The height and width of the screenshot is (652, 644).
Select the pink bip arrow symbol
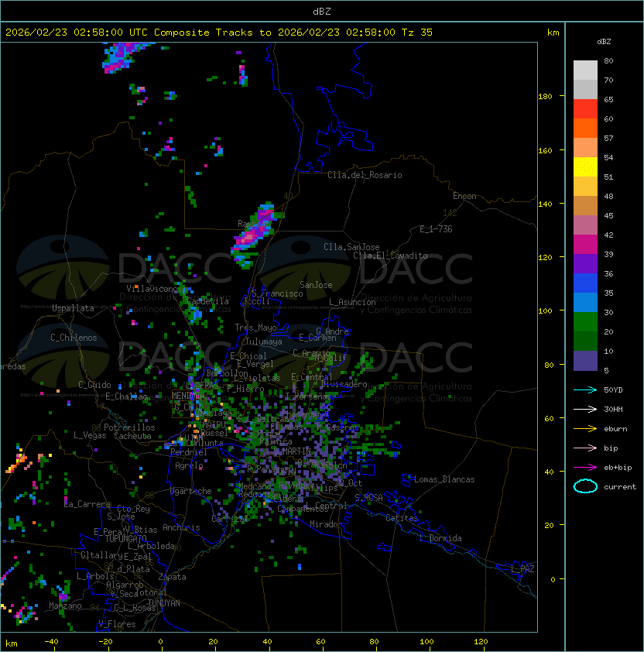(x=585, y=448)
